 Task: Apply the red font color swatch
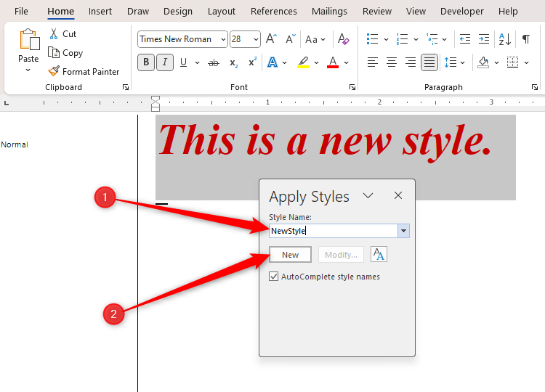pyautogui.click(x=333, y=63)
